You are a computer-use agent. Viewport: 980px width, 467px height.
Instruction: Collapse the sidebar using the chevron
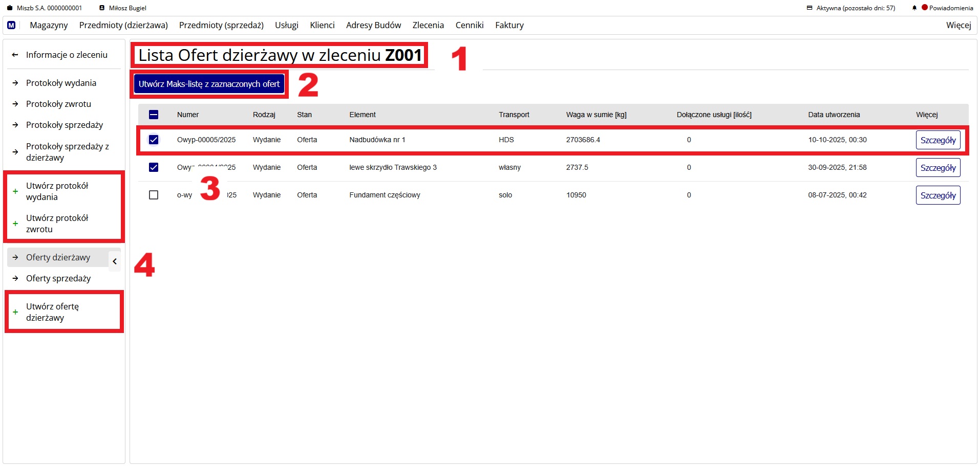pyautogui.click(x=115, y=261)
